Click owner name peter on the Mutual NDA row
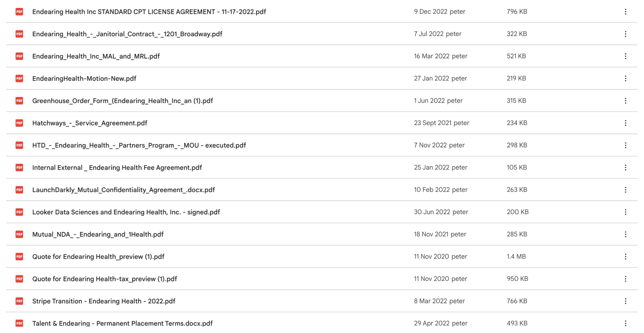Screen dimensions: 644x333 pyautogui.click(x=460, y=234)
